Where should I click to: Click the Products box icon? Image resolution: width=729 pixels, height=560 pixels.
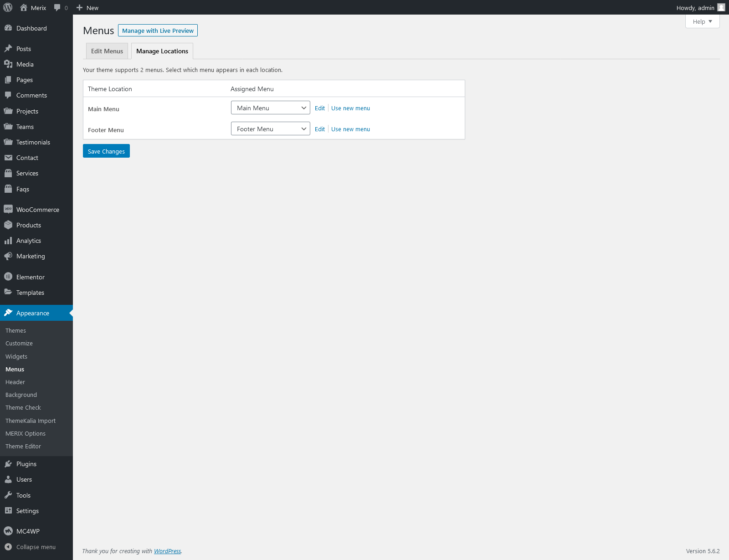[8, 225]
